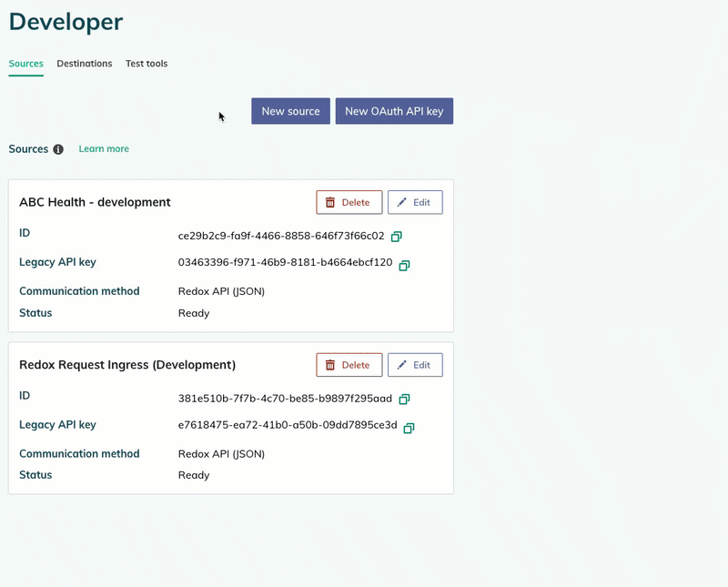Select ID value 381e510b-7f7b-4c70-be85-b9897f295aad
Screen dimensions: 728x587
click(x=285, y=399)
